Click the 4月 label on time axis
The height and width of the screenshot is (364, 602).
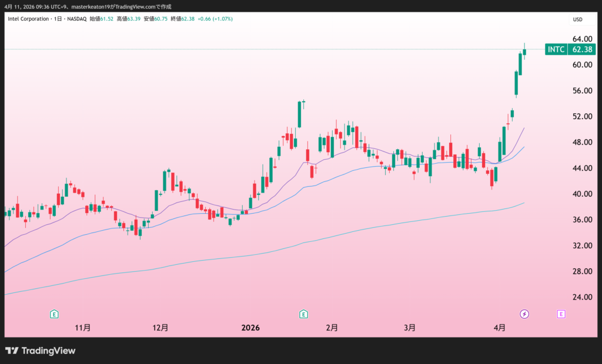(499, 328)
